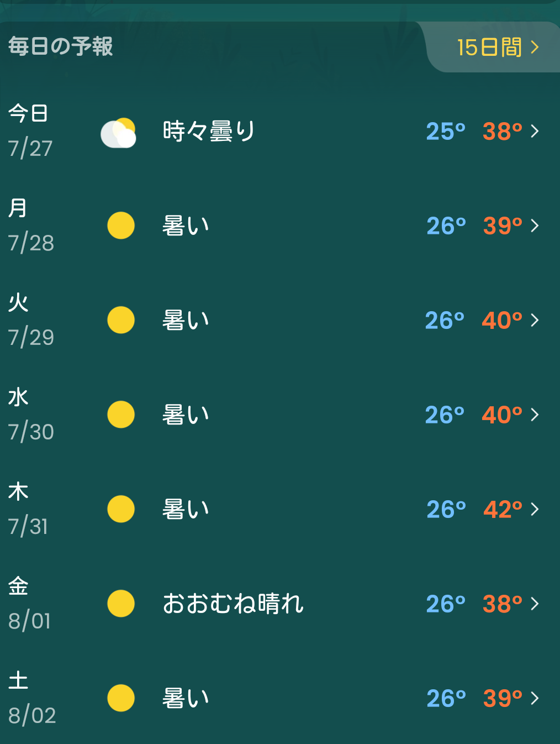Click the sun icon for 8/02

pyautogui.click(x=121, y=698)
